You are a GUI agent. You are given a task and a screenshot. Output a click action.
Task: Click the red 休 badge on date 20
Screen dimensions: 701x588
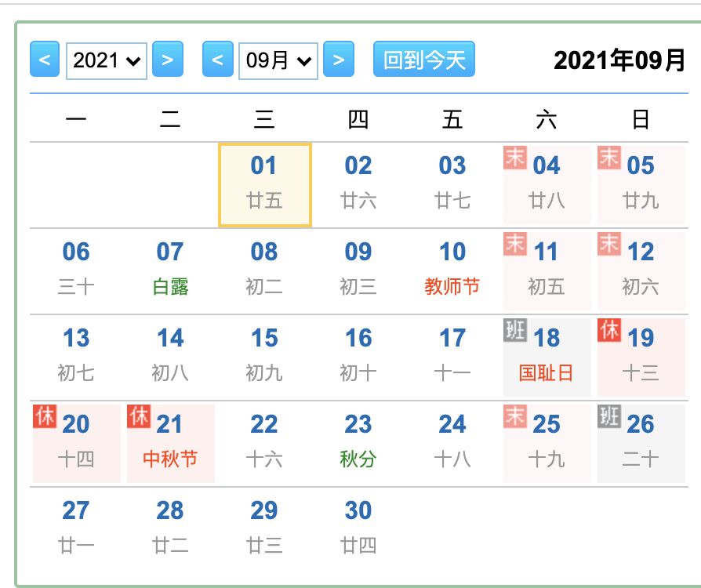click(x=45, y=416)
